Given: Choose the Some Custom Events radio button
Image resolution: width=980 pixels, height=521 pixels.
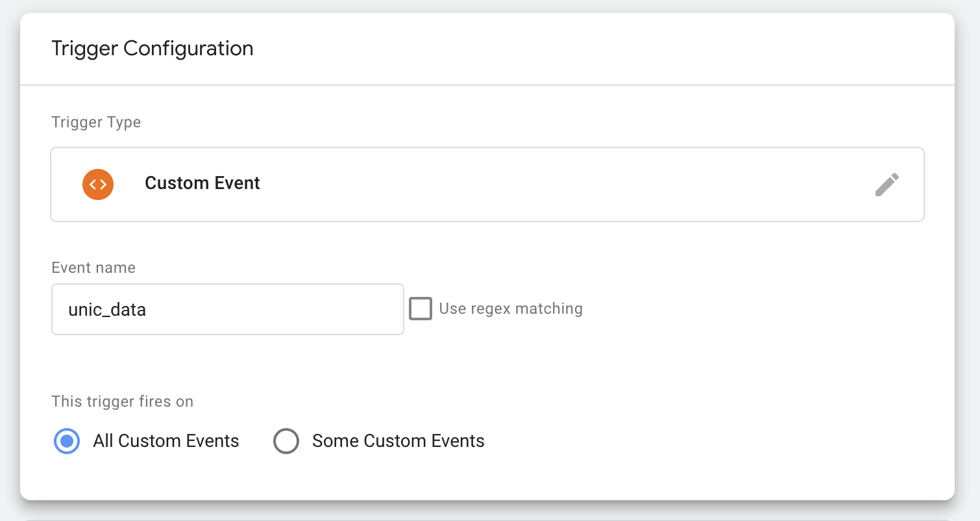Looking at the screenshot, I should click(286, 442).
